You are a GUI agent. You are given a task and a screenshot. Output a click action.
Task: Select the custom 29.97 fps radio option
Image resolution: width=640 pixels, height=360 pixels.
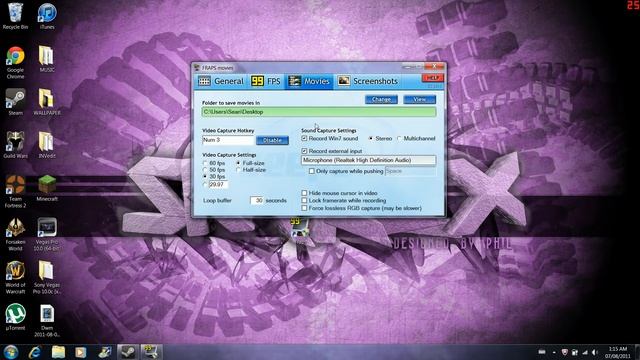click(205, 184)
